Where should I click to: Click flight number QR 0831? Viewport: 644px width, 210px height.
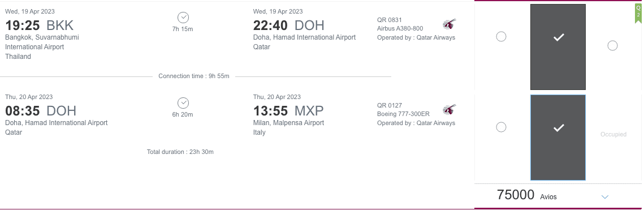(390, 20)
